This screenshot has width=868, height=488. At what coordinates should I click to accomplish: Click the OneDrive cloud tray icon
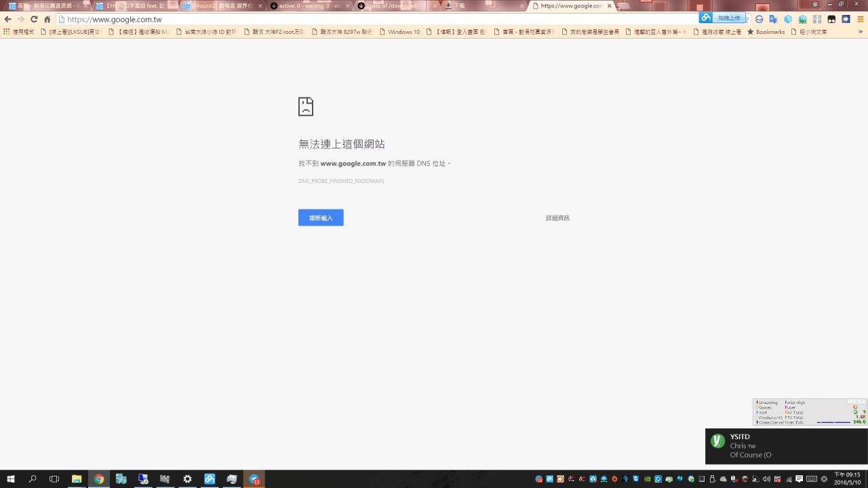tap(723, 479)
